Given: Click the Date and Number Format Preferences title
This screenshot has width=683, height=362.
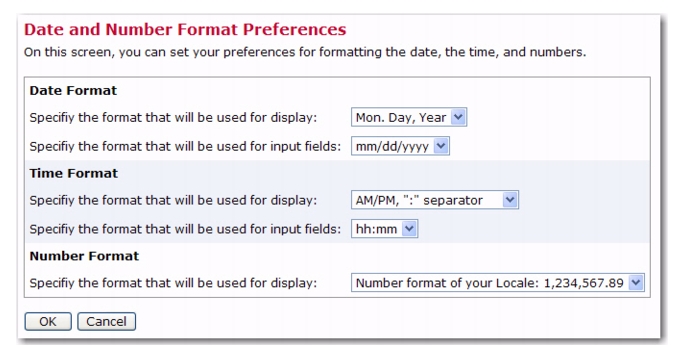Looking at the screenshot, I should click(185, 29).
